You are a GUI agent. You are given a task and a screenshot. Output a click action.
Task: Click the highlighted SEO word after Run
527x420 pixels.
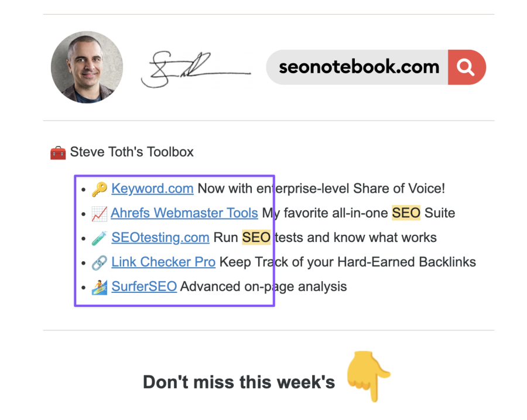pyautogui.click(x=256, y=238)
